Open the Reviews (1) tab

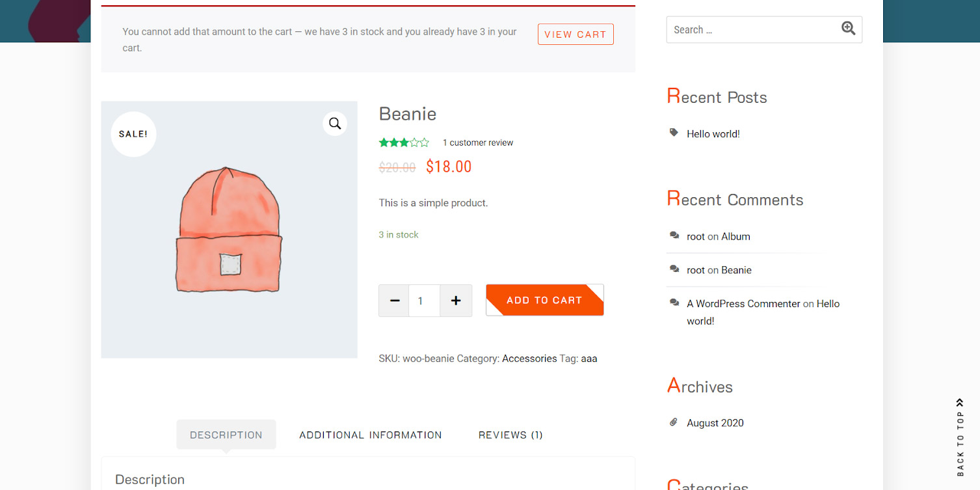point(510,435)
